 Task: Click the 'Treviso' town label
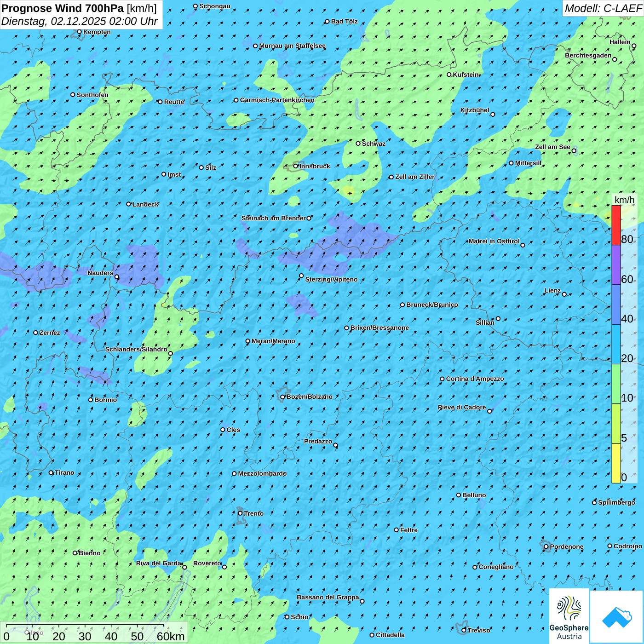pyautogui.click(x=479, y=630)
